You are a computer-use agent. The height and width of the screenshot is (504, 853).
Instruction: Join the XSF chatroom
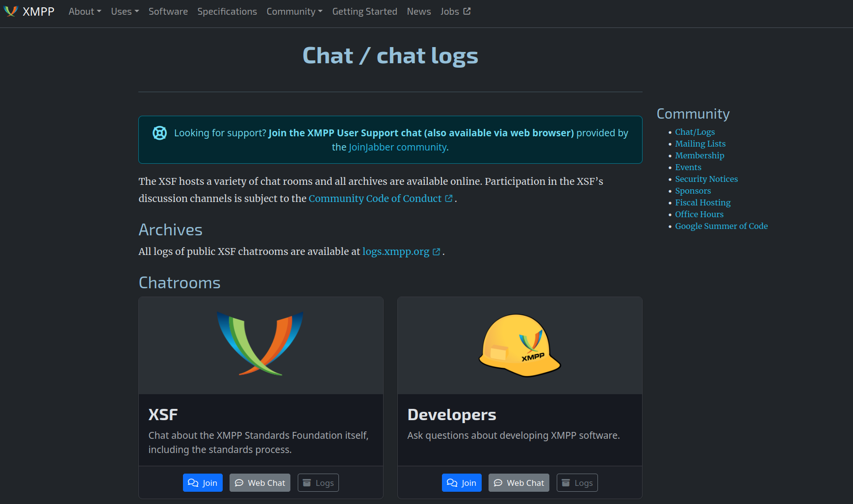203,483
